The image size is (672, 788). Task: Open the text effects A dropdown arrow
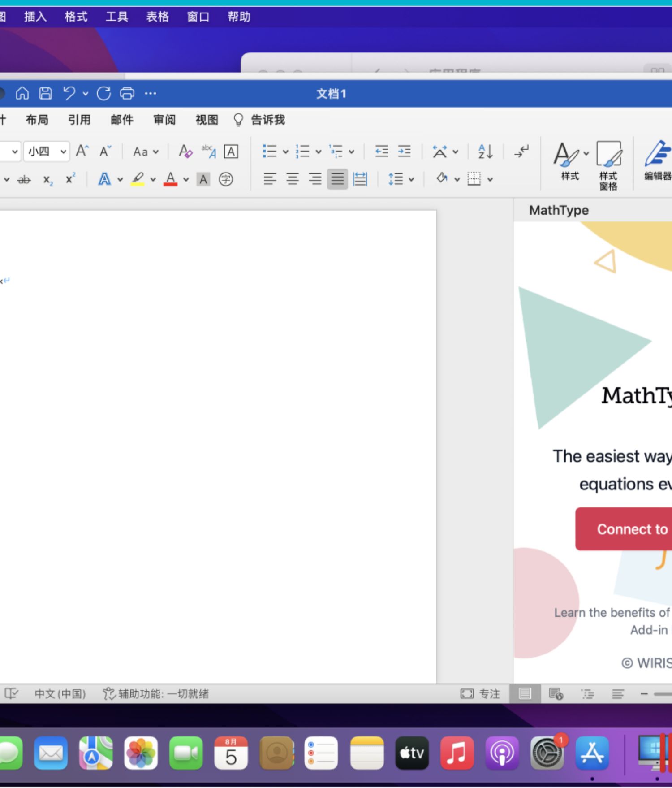(120, 180)
